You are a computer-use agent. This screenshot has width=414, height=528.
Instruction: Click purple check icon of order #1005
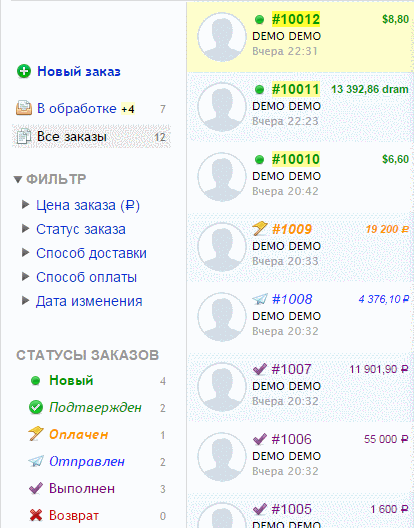click(260, 509)
